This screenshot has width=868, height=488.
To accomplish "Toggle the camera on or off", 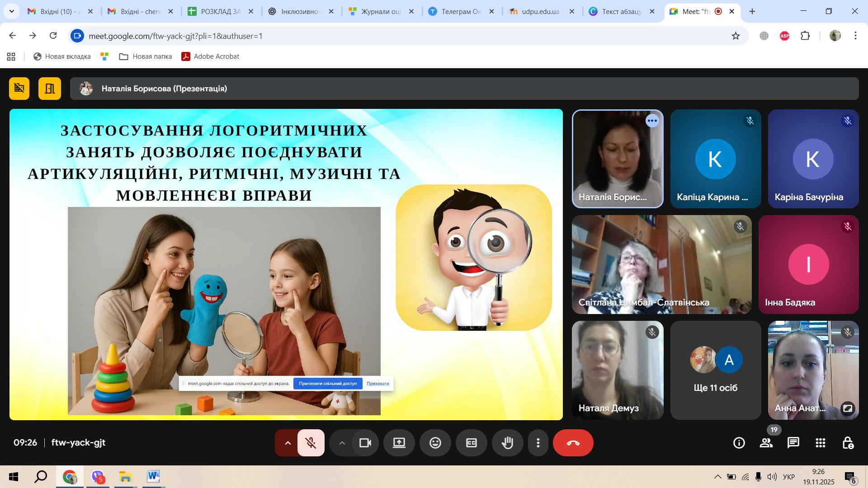I will point(365,443).
